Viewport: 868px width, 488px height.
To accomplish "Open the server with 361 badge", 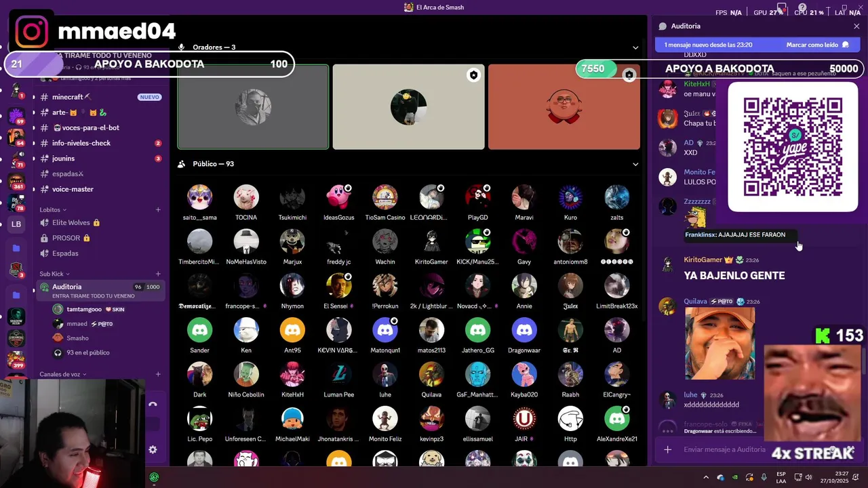I will pos(16,180).
